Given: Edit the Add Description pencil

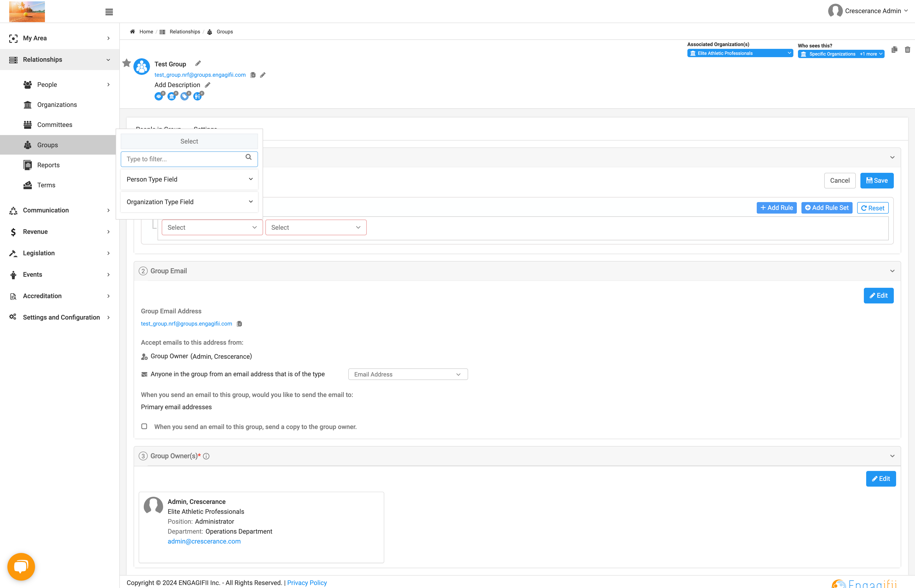Looking at the screenshot, I should (x=207, y=85).
